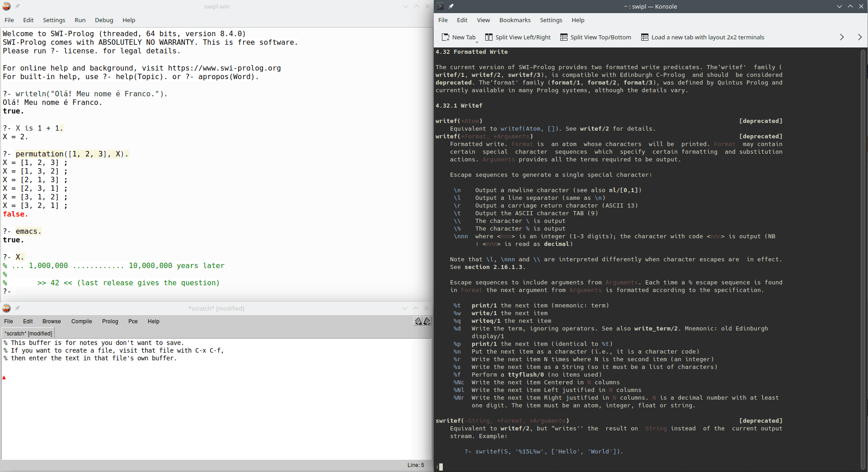Click the SWI-Prolog owl icon on the console titlebar
The height and width of the screenshot is (472, 868).
6,6
